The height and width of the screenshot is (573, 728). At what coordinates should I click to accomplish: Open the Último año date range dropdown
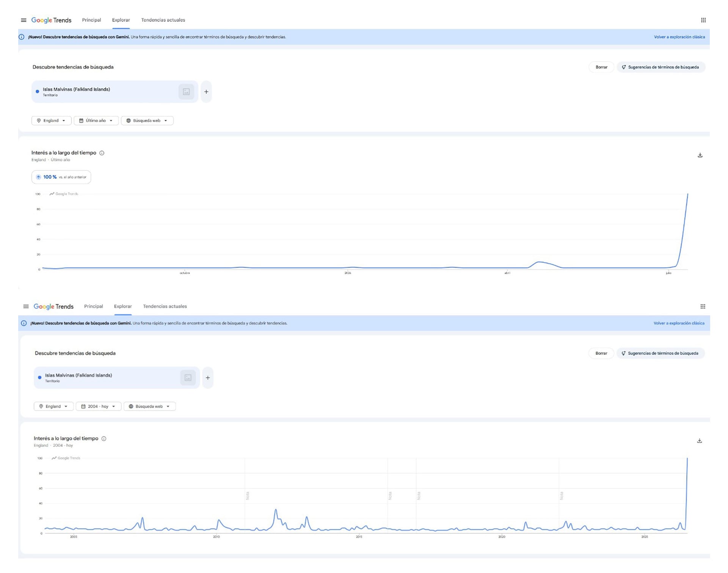pos(96,121)
